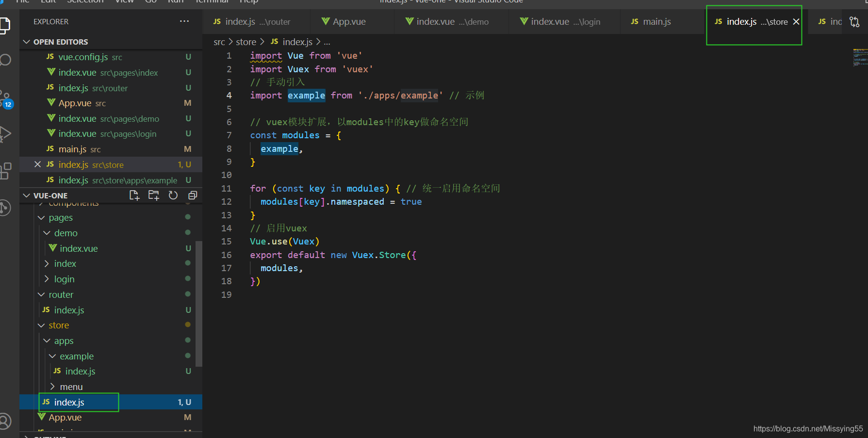Collapse all folders in Explorer
Viewport: 868px width, 438px height.
193,195
